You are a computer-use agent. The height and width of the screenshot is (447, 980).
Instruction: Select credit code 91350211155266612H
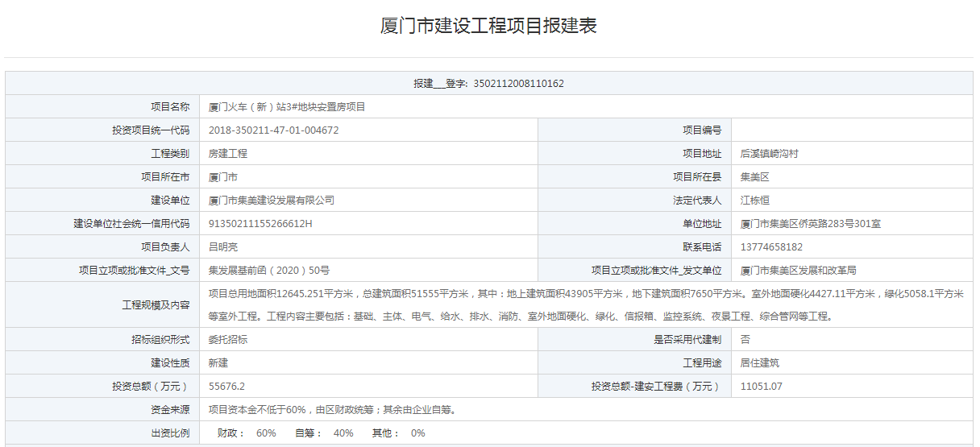[x=260, y=224]
